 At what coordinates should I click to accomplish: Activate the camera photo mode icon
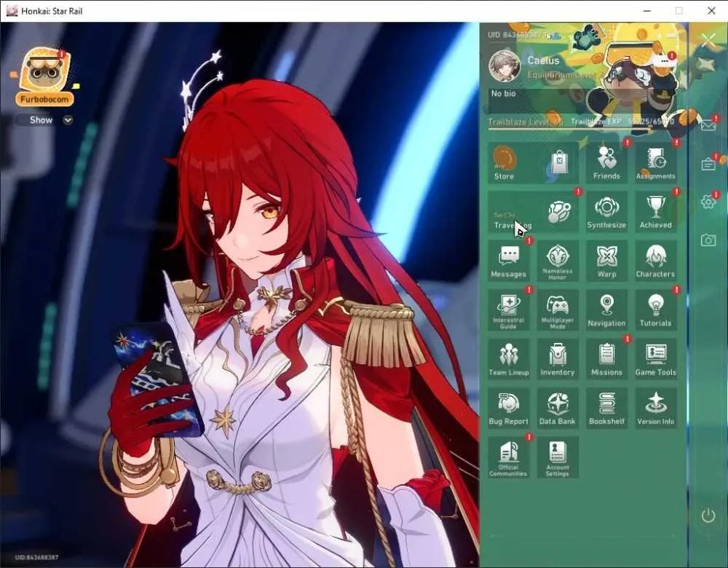pos(708,240)
